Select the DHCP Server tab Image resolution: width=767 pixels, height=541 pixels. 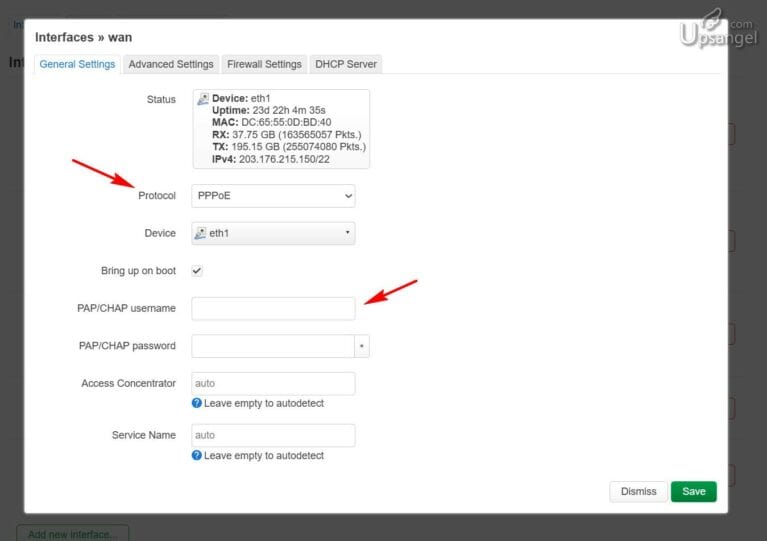346,64
